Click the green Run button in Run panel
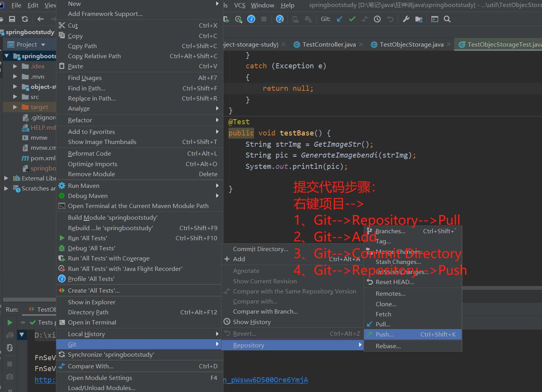Image resolution: width=542 pixels, height=392 pixels. (10, 323)
